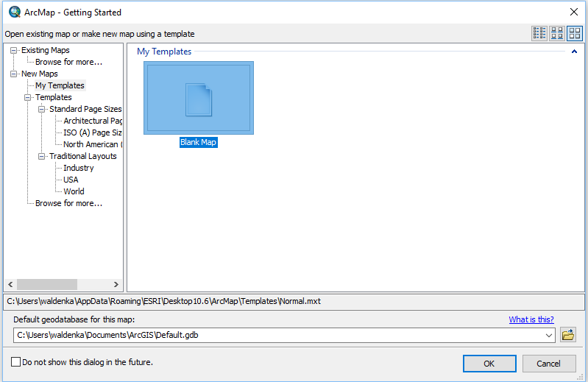Viewport: 588px width, 382px height.
Task: Collapse the Existing Maps tree node
Action: 14,50
